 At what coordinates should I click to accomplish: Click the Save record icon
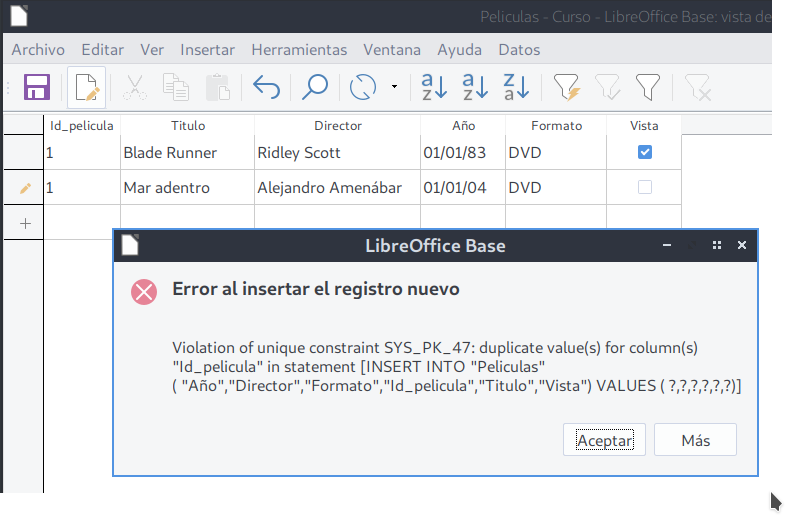coord(37,87)
